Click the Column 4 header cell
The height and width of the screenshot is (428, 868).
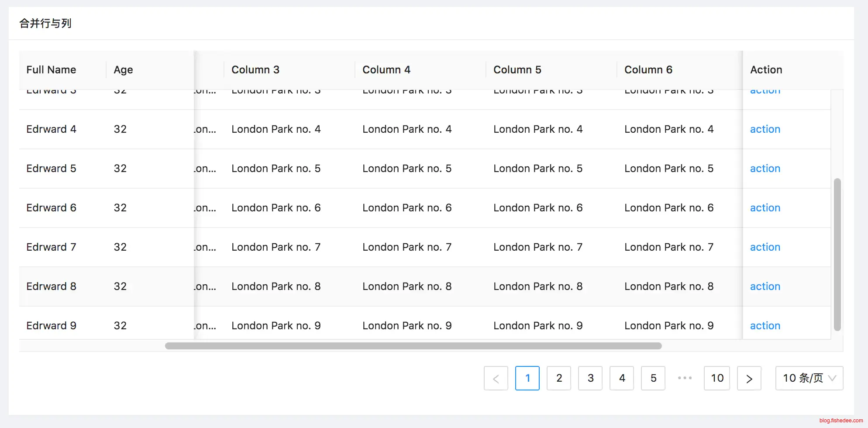(x=386, y=70)
